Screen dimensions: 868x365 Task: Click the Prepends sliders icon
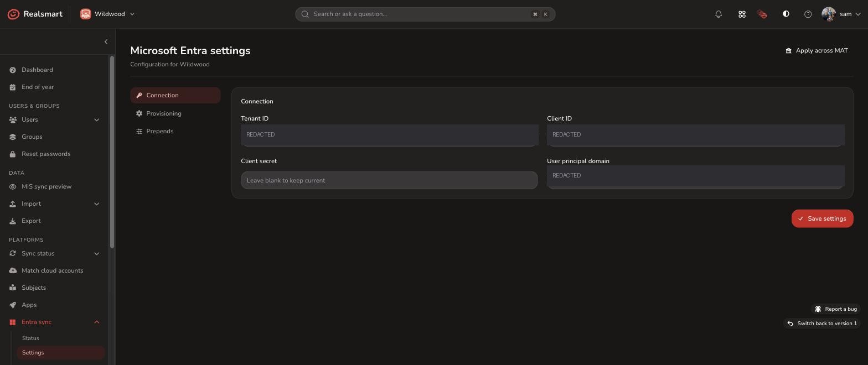[x=139, y=131]
